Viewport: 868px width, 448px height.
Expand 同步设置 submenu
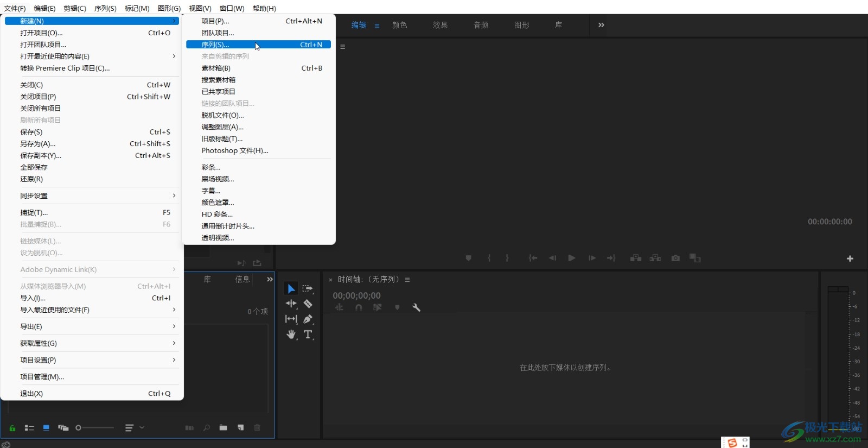click(91, 195)
